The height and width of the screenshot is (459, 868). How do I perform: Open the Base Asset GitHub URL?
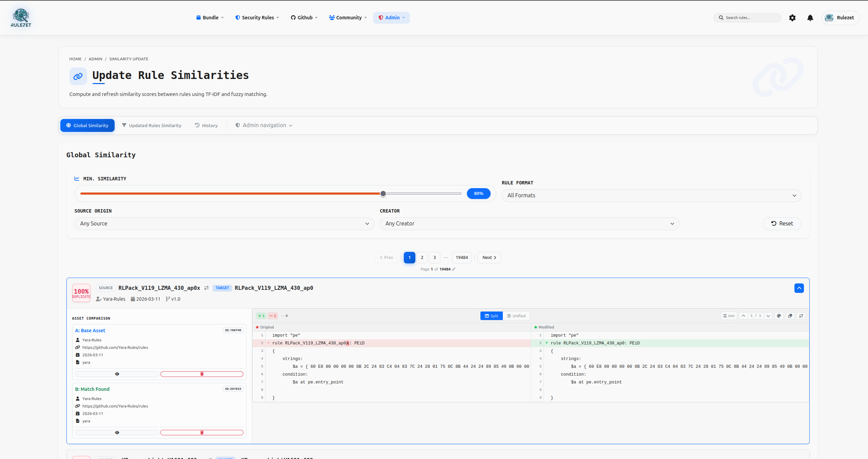point(115,347)
